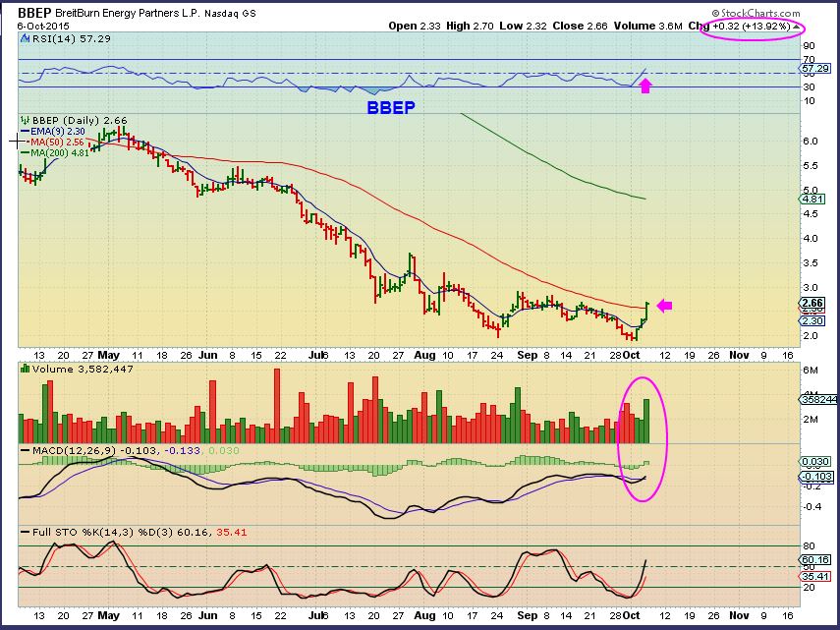Click the MA(50) 2.56 legend entry

tap(57, 142)
